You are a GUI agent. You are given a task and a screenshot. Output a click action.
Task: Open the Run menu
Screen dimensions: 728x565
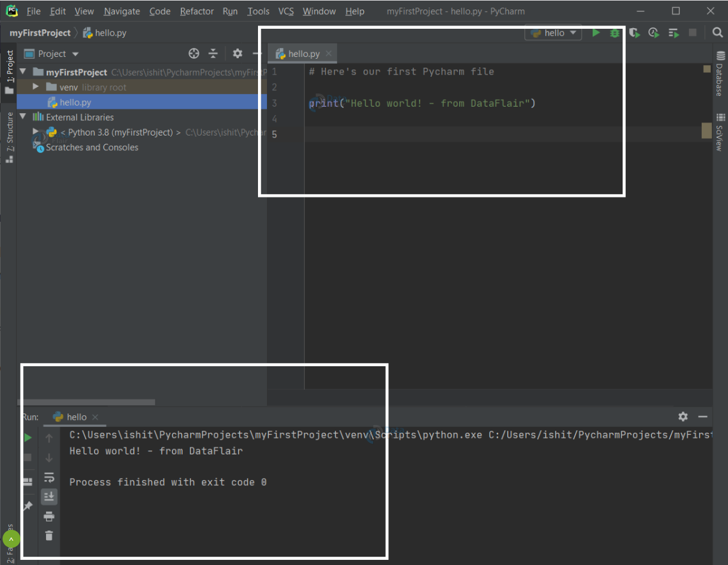230,11
